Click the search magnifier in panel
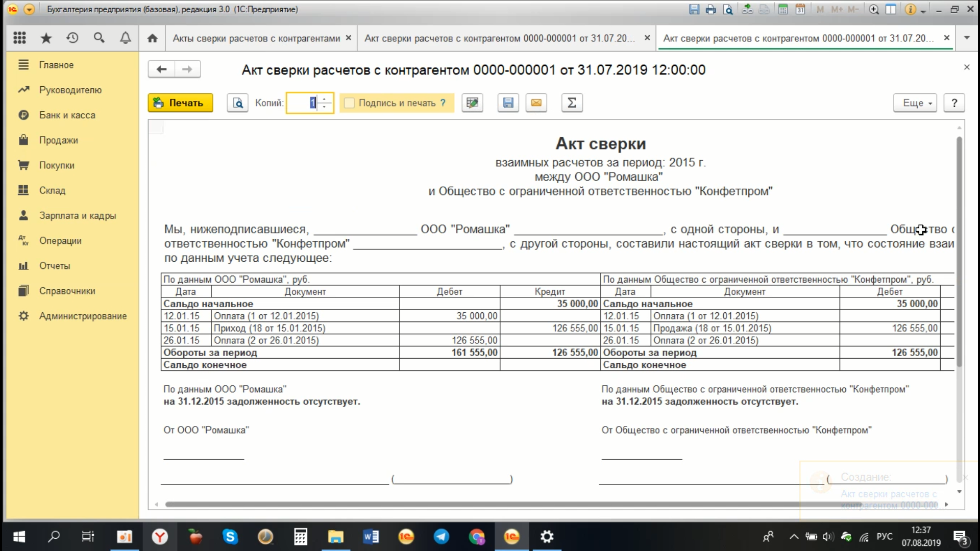The width and height of the screenshot is (980, 551). [99, 38]
